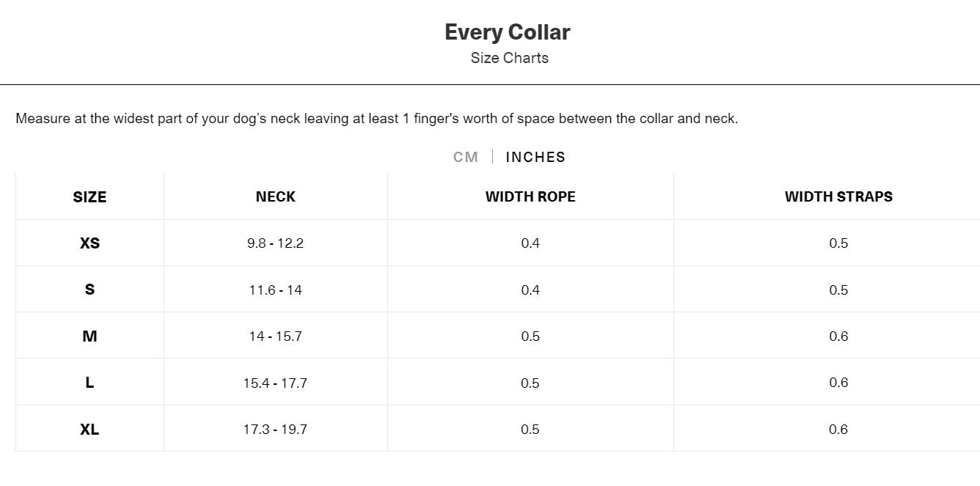Select the SIZE column header

(89, 196)
